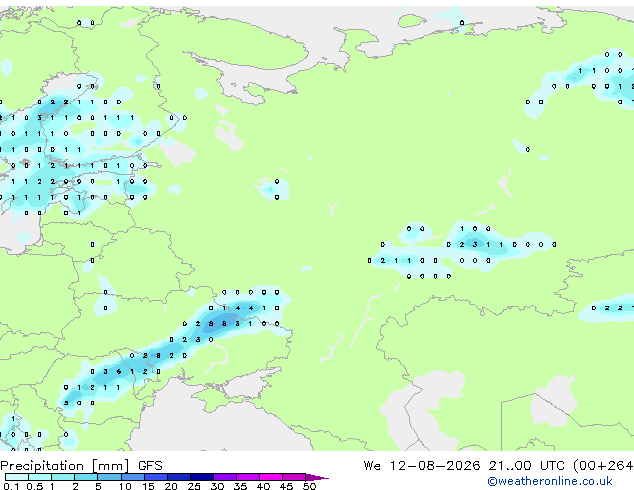Screen dimensions: 634x490
Task: Click the legend scale label '45'
Action: pos(286,486)
